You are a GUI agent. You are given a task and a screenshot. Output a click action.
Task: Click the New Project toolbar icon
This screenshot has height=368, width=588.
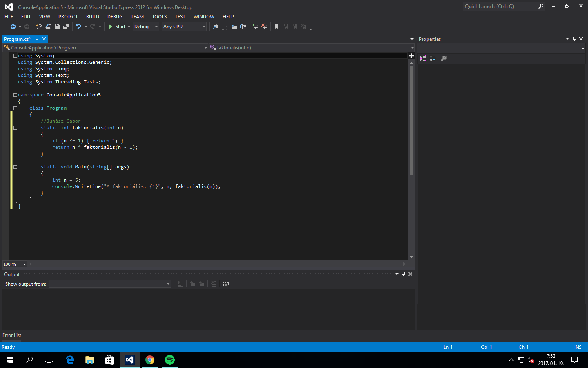pos(39,27)
